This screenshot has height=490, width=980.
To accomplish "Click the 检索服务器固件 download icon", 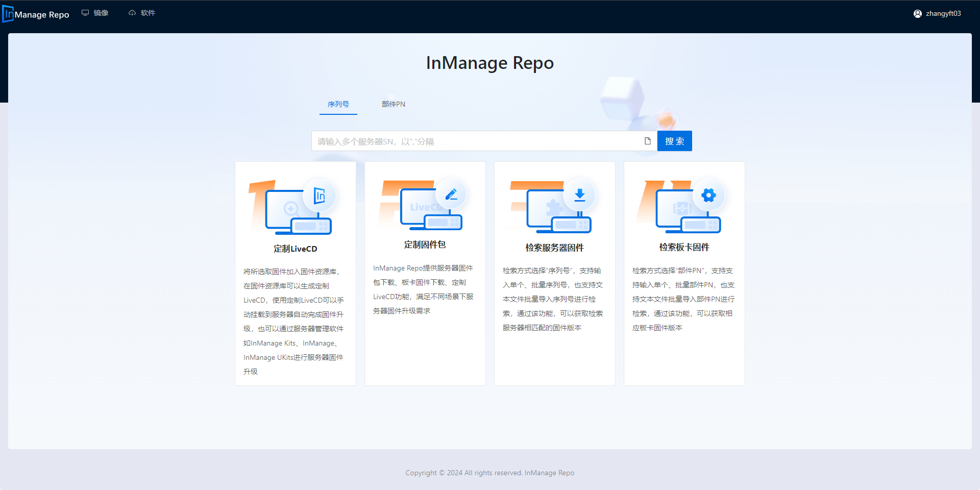I will (x=579, y=195).
